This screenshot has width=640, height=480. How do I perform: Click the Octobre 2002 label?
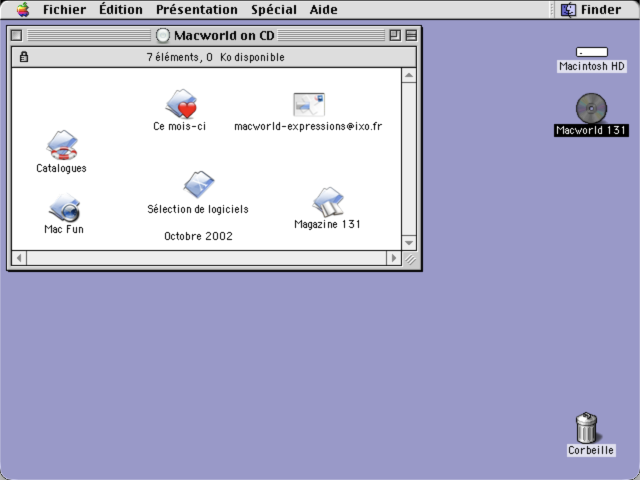click(x=198, y=236)
